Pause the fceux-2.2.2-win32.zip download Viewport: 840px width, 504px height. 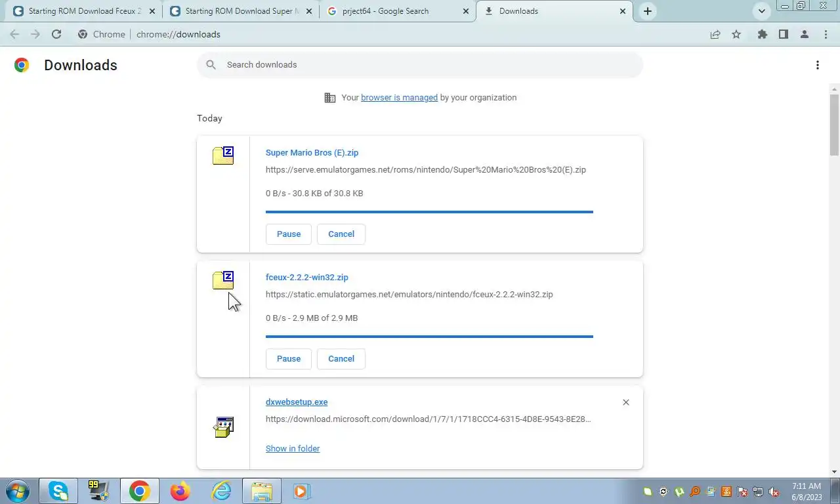(x=289, y=359)
